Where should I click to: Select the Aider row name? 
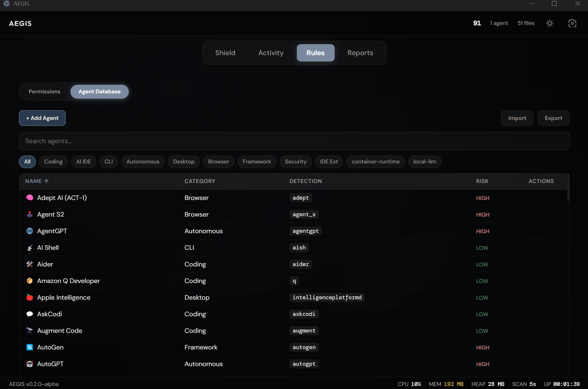45,264
